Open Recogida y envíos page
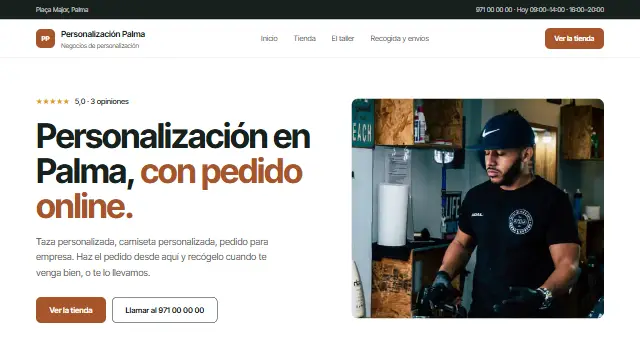This screenshot has width=640, height=360. point(400,38)
